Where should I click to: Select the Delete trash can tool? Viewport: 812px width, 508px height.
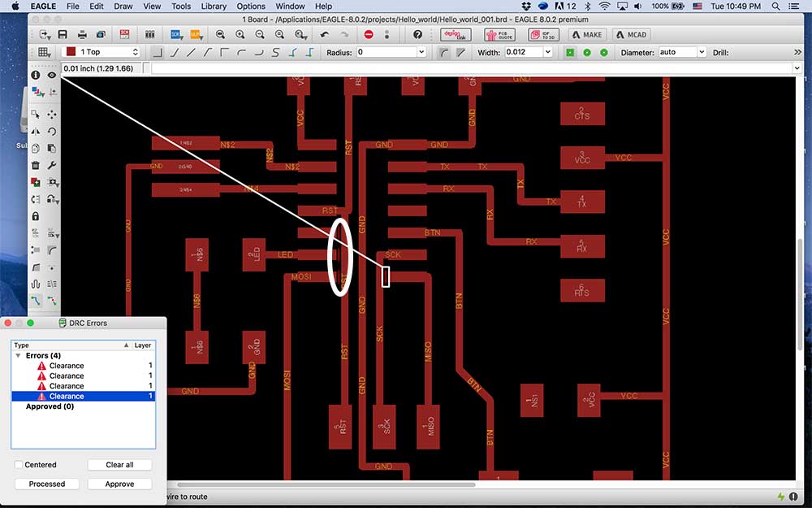[x=35, y=165]
